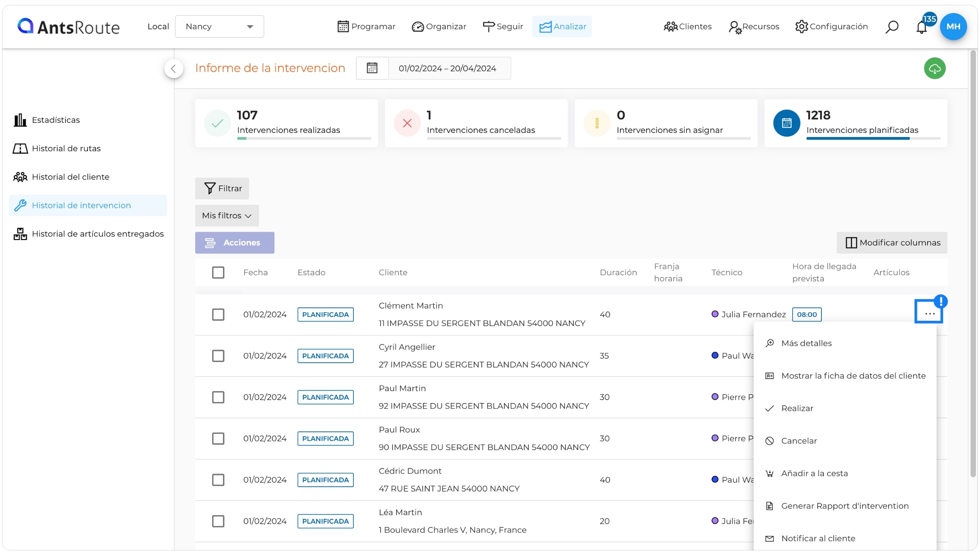Choose Realizar from context menu
This screenshot has width=980, height=555.
845,408
